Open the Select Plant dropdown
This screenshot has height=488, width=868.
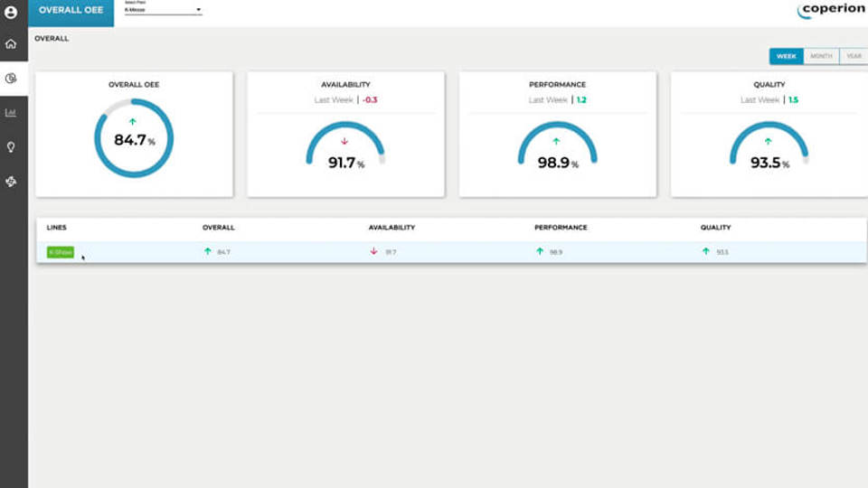(163, 10)
